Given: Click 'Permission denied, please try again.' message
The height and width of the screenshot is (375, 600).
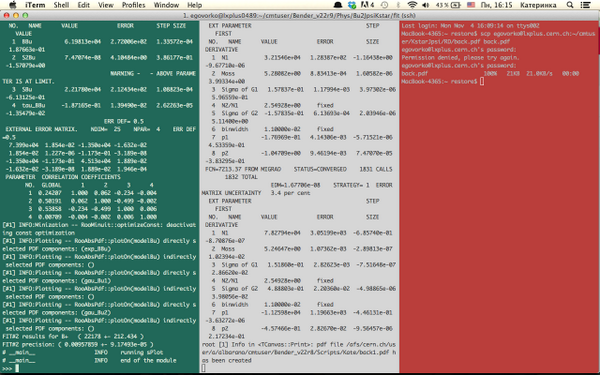Looking at the screenshot, I should pos(460,57).
